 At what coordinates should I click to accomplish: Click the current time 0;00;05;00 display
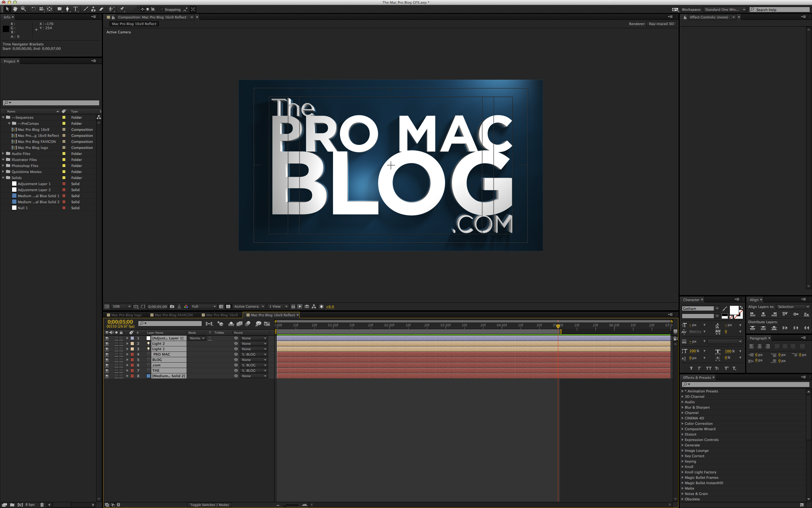pos(120,322)
